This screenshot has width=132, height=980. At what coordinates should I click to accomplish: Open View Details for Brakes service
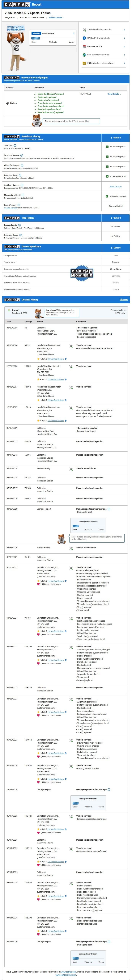click(114, 94)
